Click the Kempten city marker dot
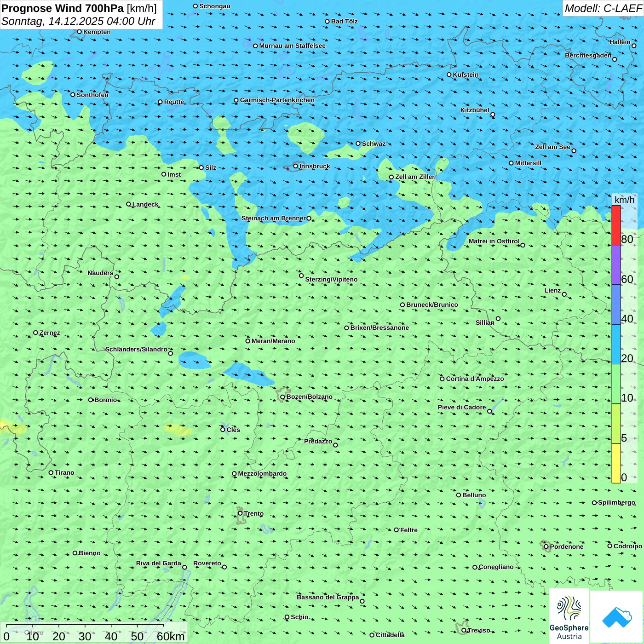This screenshot has width=644, height=644. 79,32
